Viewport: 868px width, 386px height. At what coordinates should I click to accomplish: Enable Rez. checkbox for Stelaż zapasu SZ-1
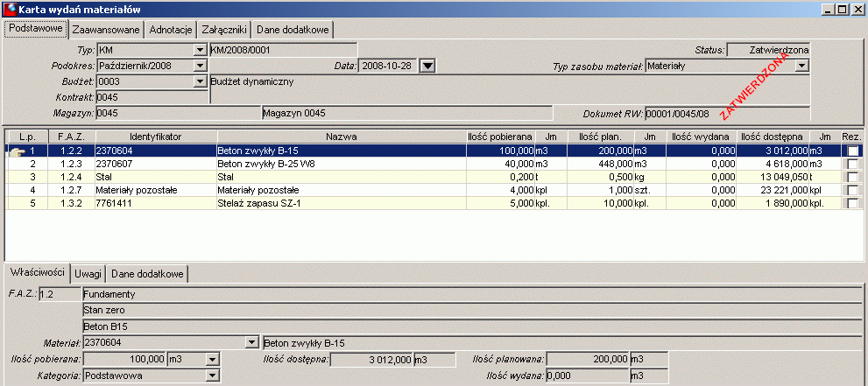coord(852,203)
